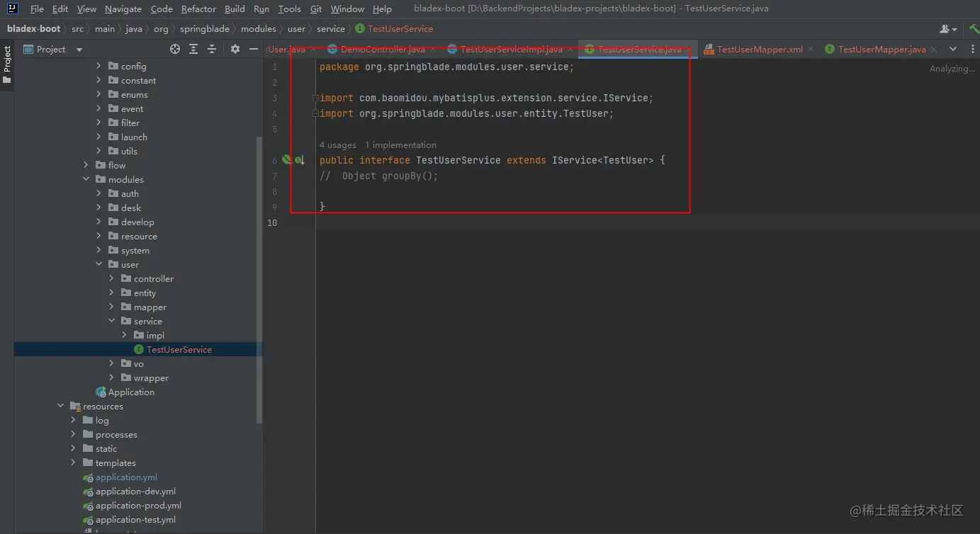Close the TestUserMapper.java tab

tap(934, 50)
